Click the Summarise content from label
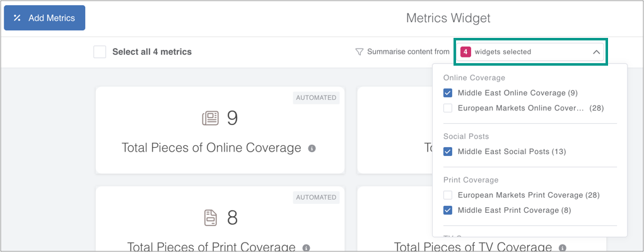Viewport: 644px width, 252px height. 408,52
